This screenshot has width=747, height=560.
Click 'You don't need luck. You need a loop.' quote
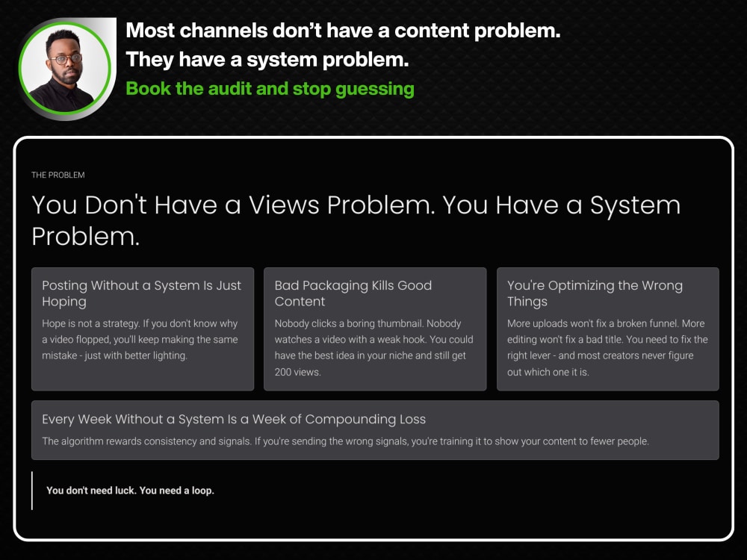click(130, 491)
